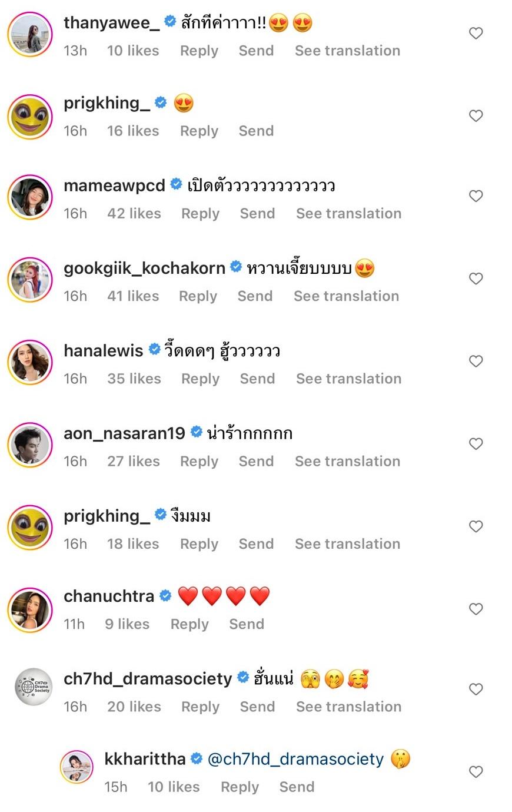The width and height of the screenshot is (512, 812).
Task: Like gookgiik_kochakorn's comment
Action: 476,279
